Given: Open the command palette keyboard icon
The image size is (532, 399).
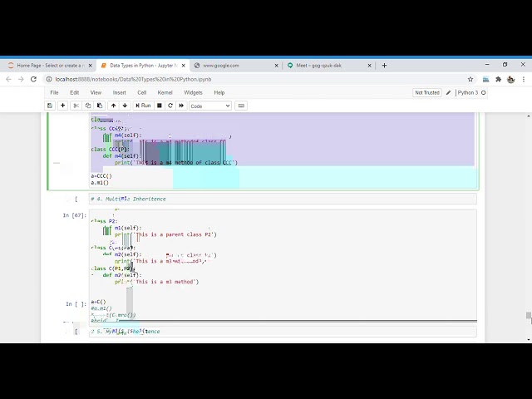Looking at the screenshot, I should click(x=241, y=106).
